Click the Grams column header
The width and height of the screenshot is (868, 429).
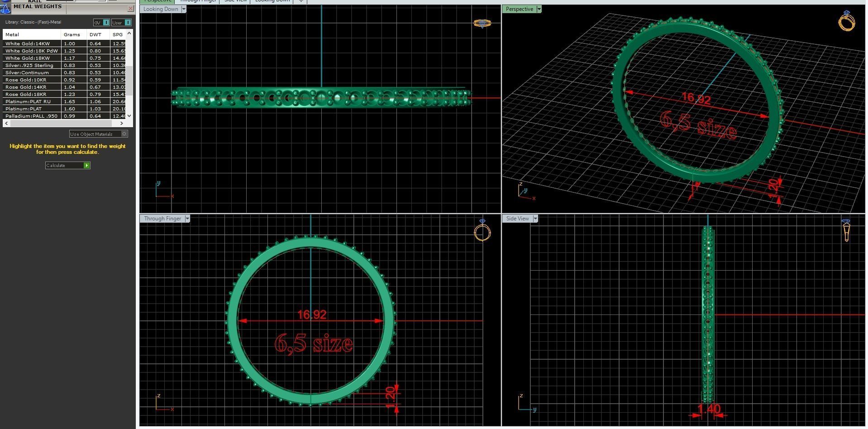click(x=74, y=34)
